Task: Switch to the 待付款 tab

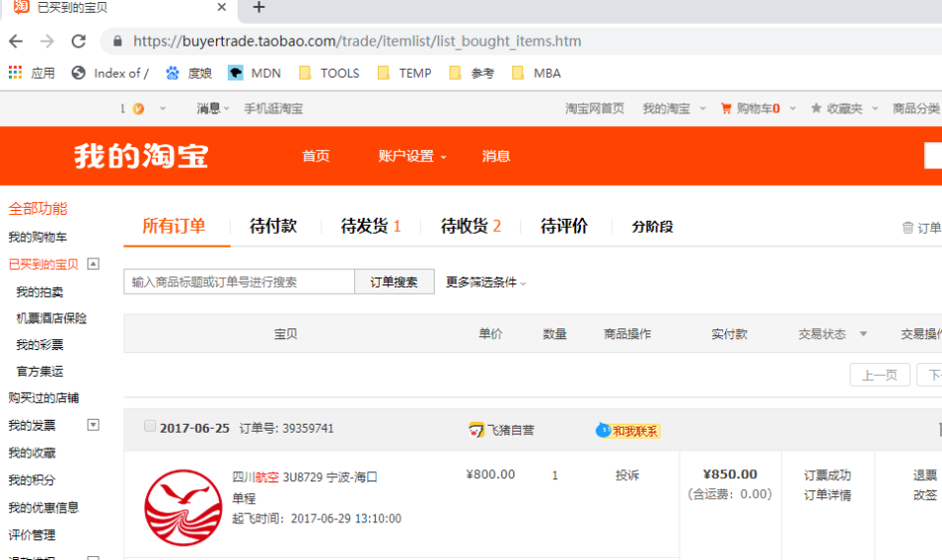Action: [274, 226]
